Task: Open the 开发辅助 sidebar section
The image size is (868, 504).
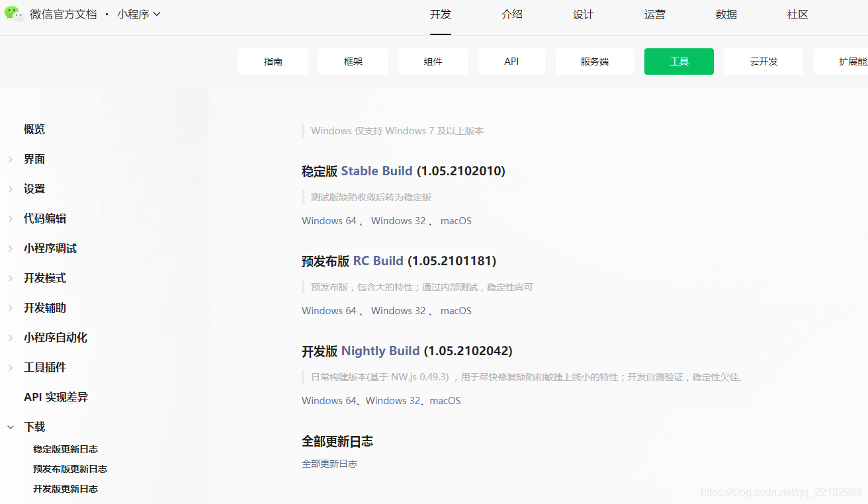Action: (45, 308)
